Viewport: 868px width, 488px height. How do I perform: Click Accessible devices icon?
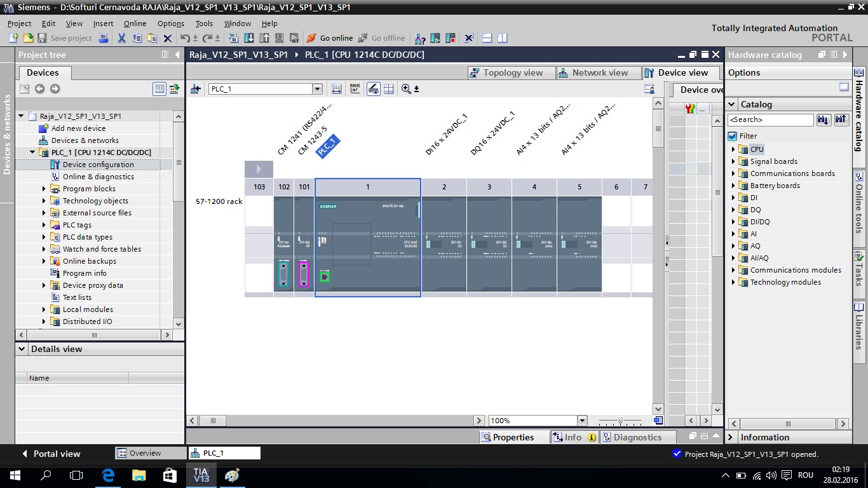(x=420, y=38)
